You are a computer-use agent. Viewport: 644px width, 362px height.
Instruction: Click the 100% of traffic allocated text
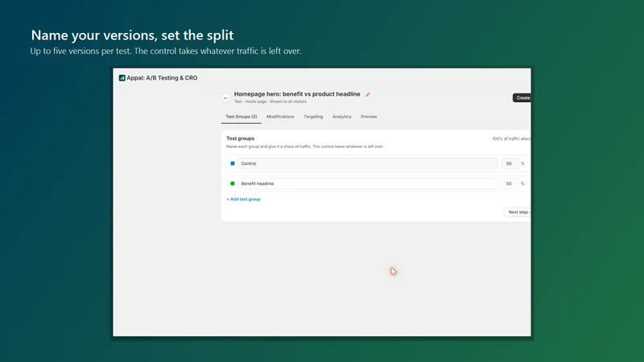point(511,138)
